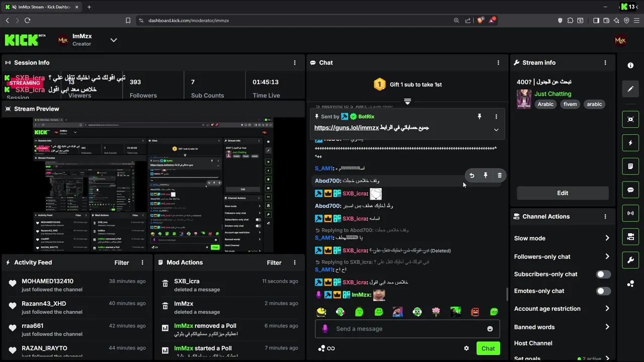The width and height of the screenshot is (644, 362).
Task: Open Host Channel action
Action: pos(533,343)
